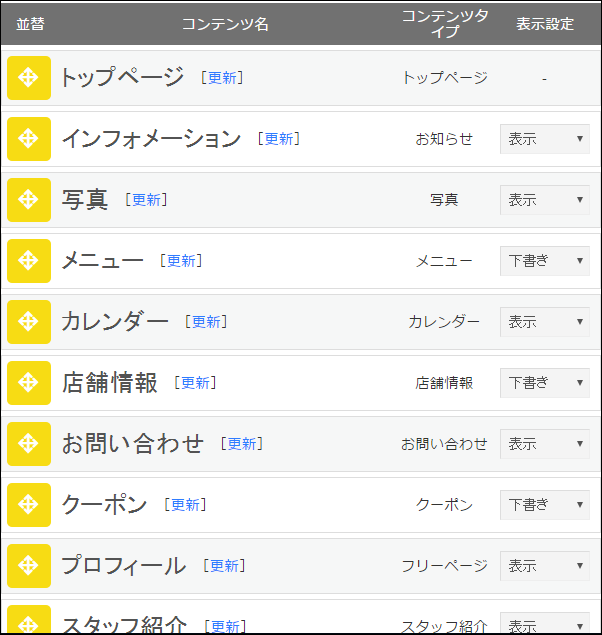Change the 店舗情報 visibility dropdown
Screen dimensions: 602x635
click(544, 383)
